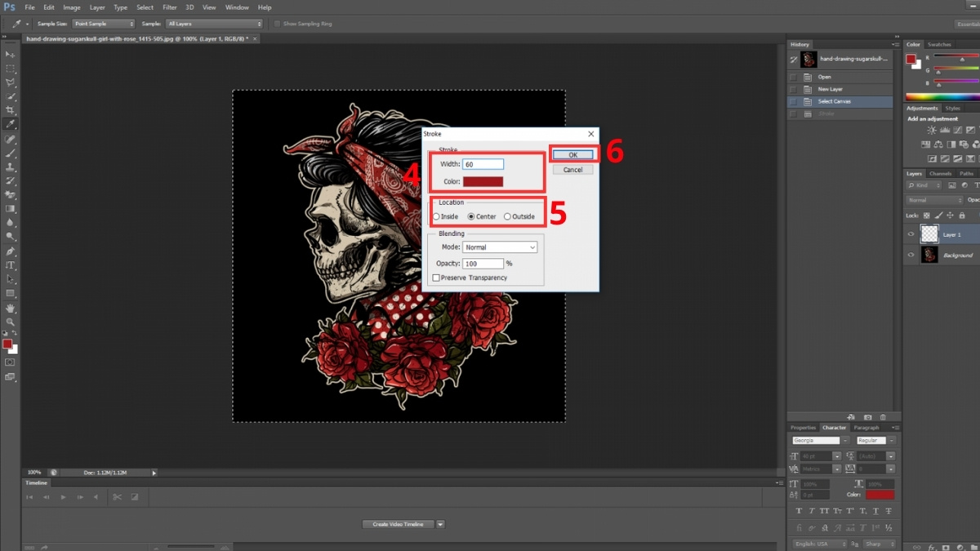Open the Filter menu
The image size is (980, 551).
(169, 7)
